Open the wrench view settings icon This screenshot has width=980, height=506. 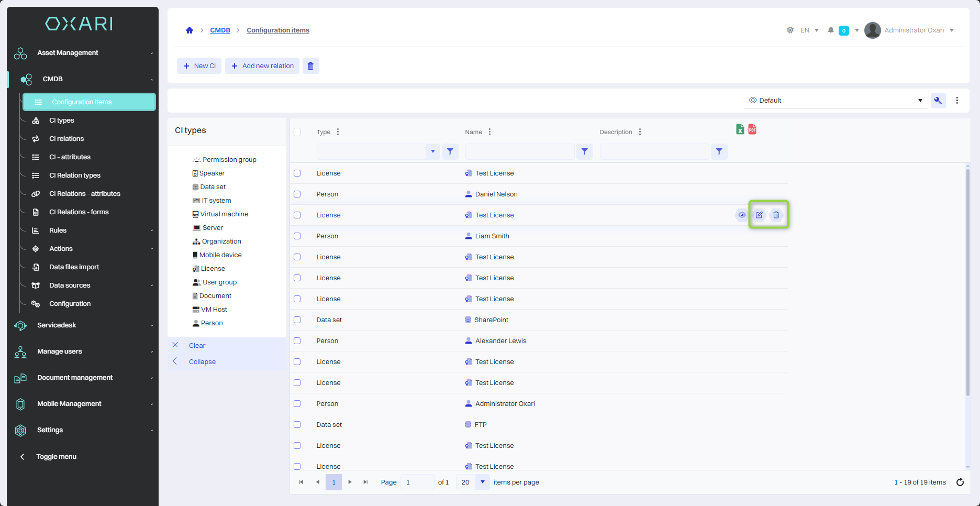938,101
